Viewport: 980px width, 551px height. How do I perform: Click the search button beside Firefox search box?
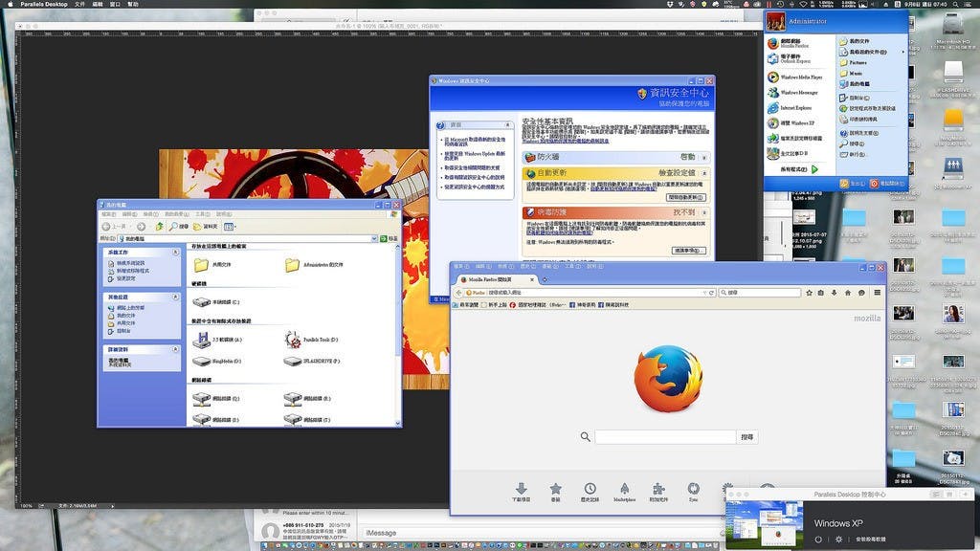point(747,437)
